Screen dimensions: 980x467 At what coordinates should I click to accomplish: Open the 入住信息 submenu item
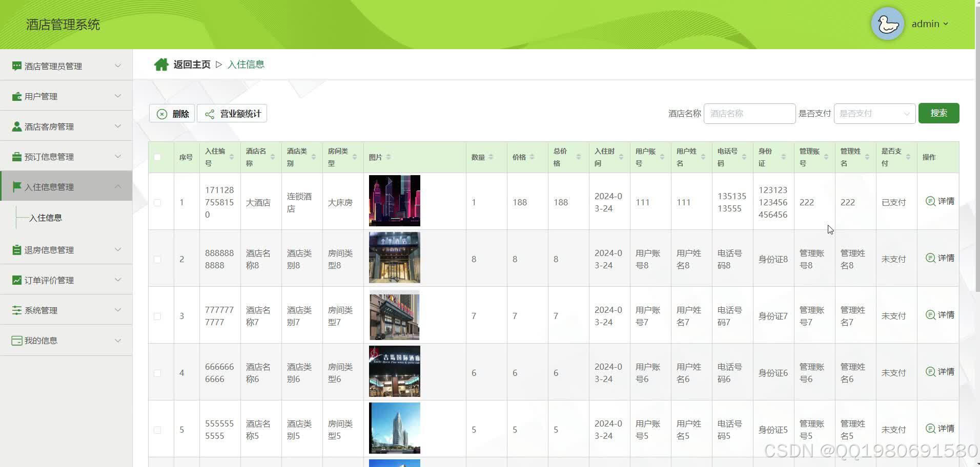[x=46, y=218]
